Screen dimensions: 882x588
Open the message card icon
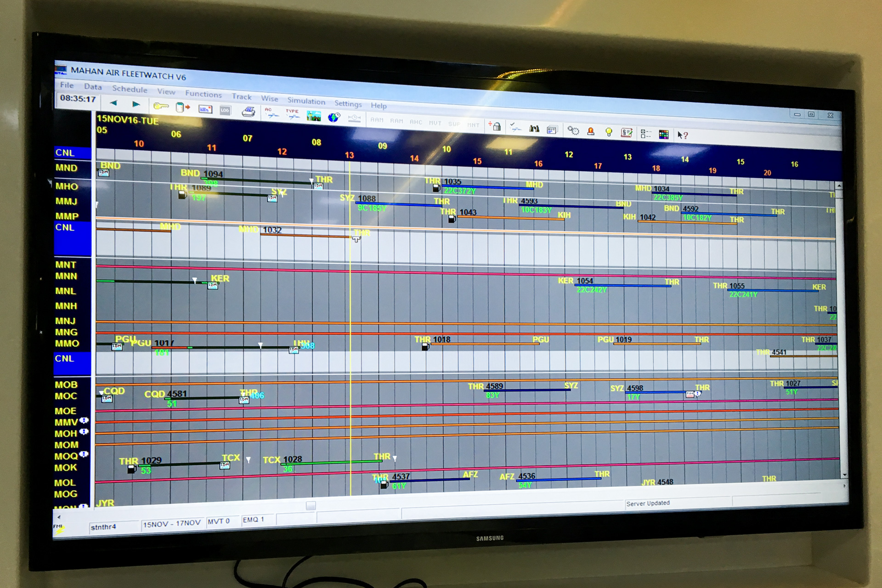(205, 109)
